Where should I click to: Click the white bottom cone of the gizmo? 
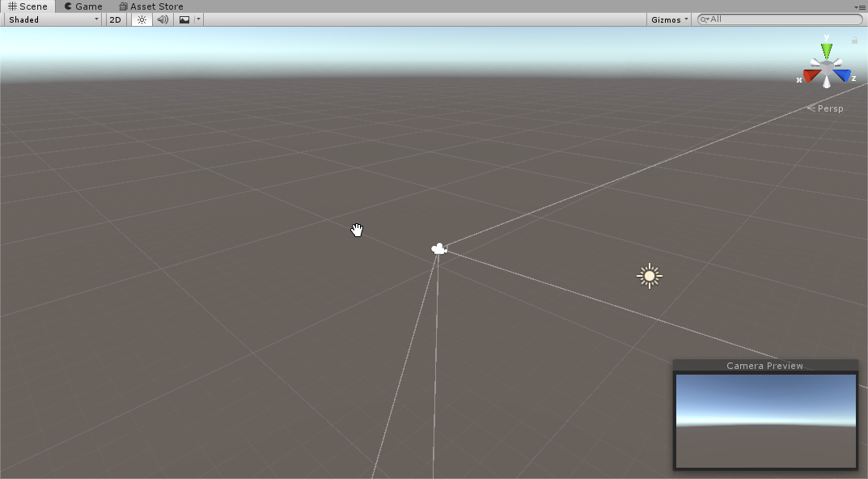point(827,82)
